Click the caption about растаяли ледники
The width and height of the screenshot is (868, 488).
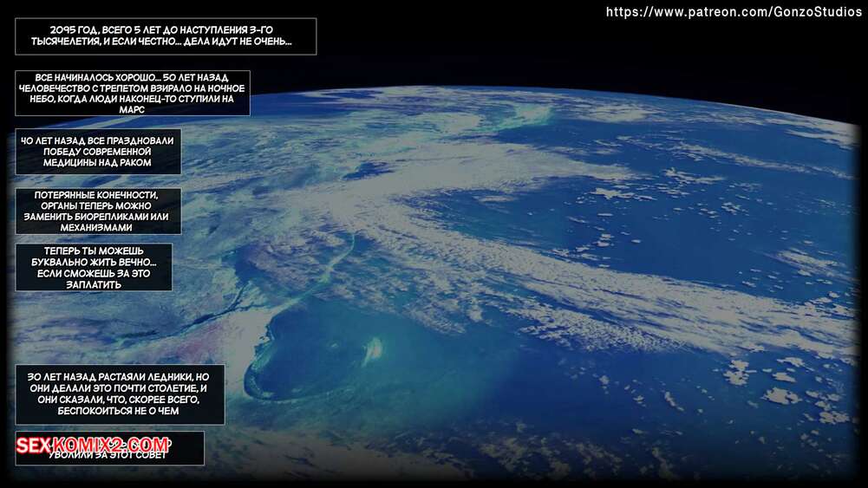[120, 394]
